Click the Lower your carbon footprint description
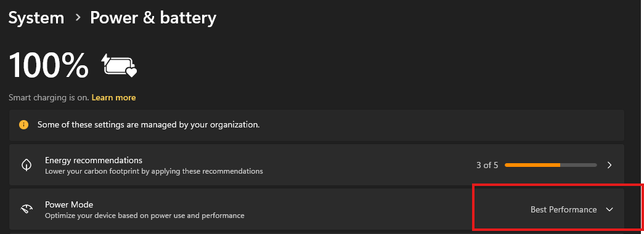 (153, 171)
